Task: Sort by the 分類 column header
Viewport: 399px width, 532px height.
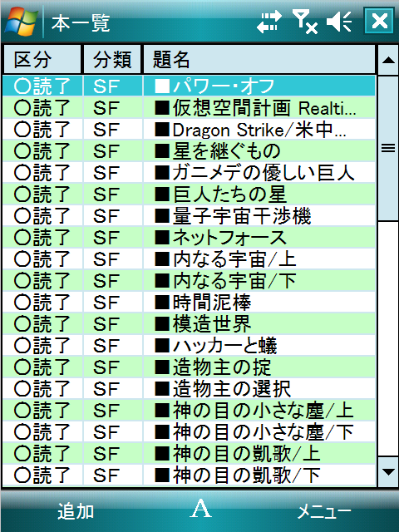Action: coord(112,60)
